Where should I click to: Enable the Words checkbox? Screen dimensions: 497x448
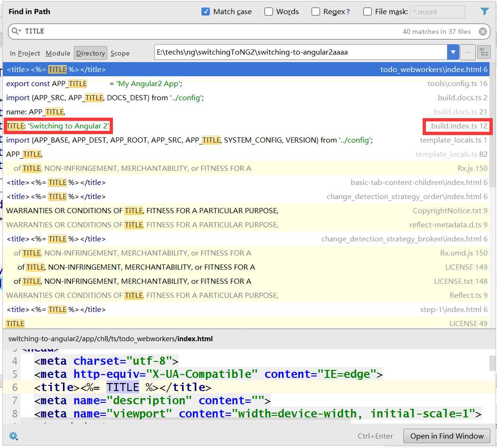[x=268, y=12]
